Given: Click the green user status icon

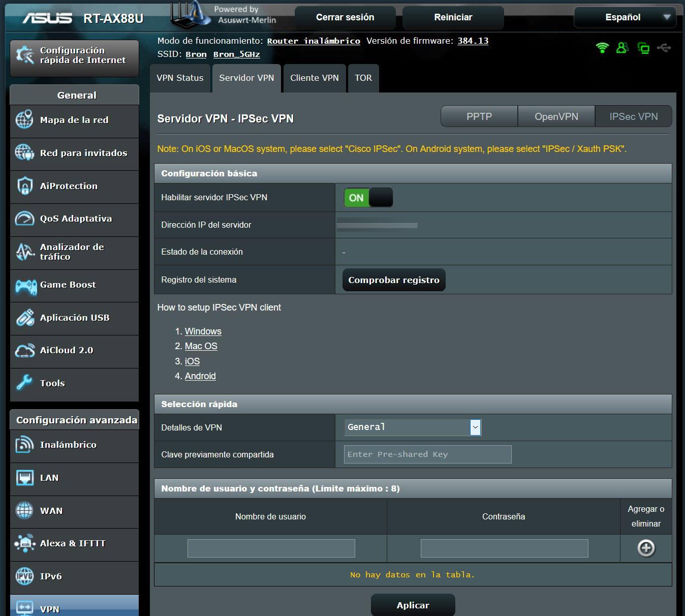Looking at the screenshot, I should point(622,48).
